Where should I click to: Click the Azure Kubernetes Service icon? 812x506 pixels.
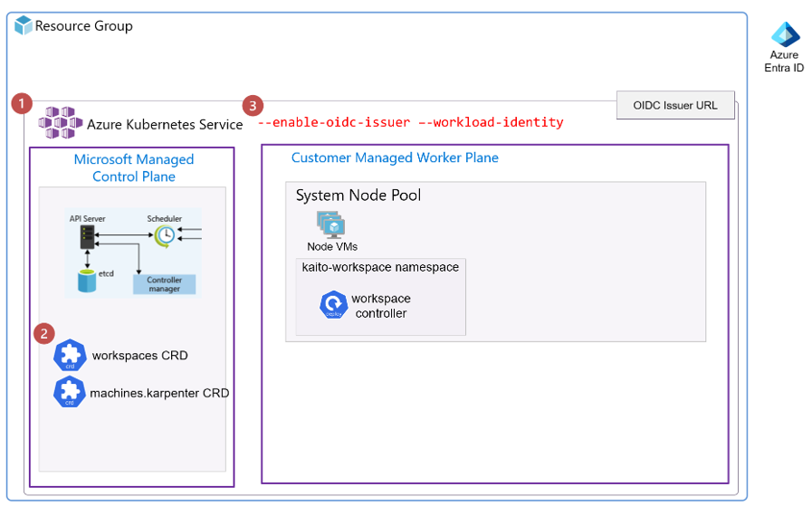[60, 122]
